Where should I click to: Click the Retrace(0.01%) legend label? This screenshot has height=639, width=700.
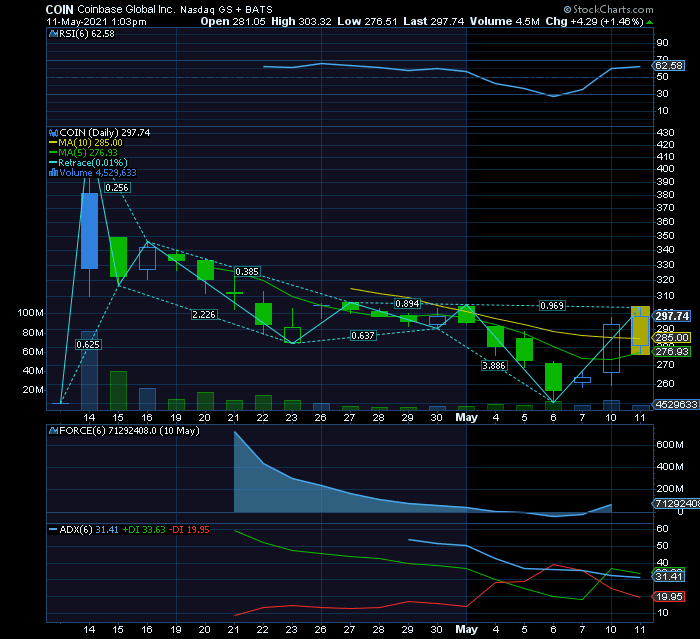(x=93, y=163)
